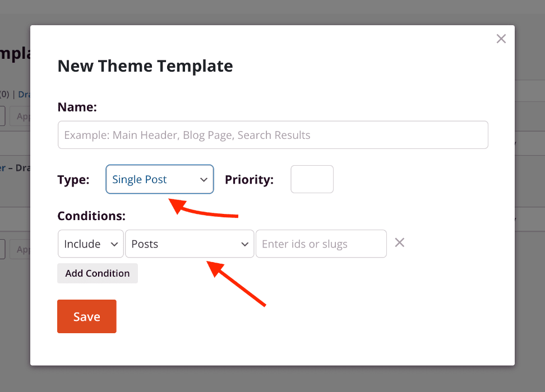Open the Type dropdown showing Single Post
This screenshot has width=545, height=392.
click(x=159, y=179)
